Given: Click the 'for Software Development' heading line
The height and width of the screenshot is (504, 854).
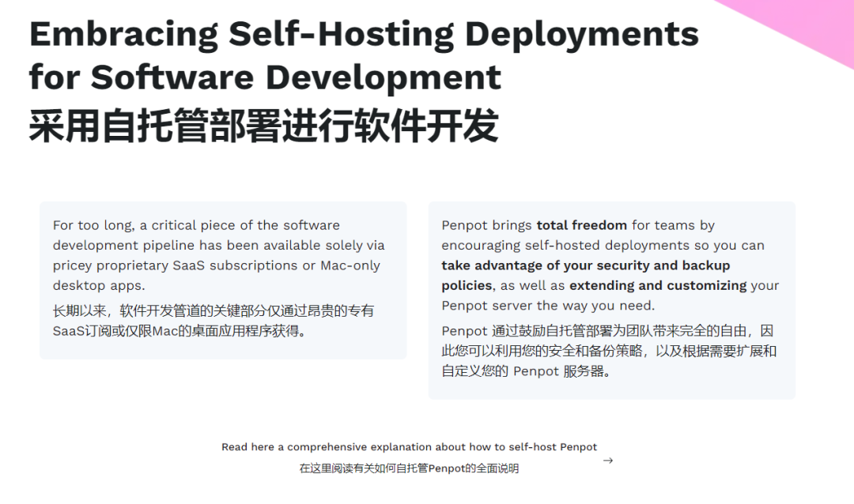Looking at the screenshot, I should pos(265,77).
